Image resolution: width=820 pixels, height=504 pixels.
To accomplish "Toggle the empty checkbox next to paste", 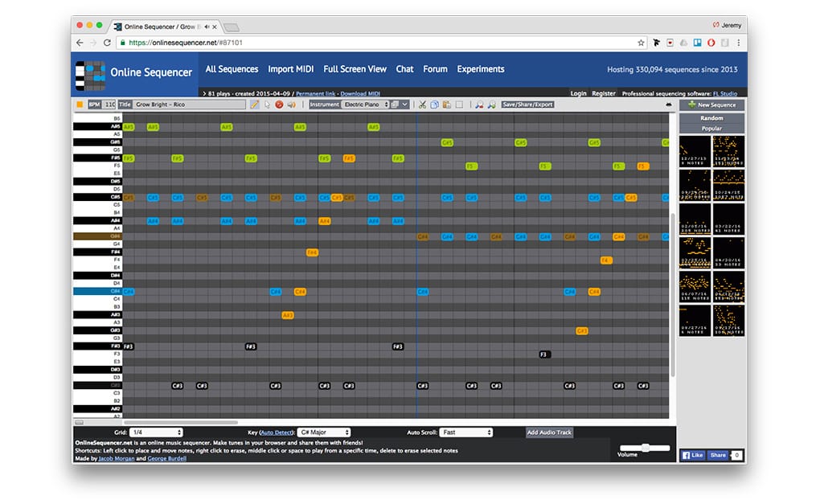I will pyautogui.click(x=459, y=104).
